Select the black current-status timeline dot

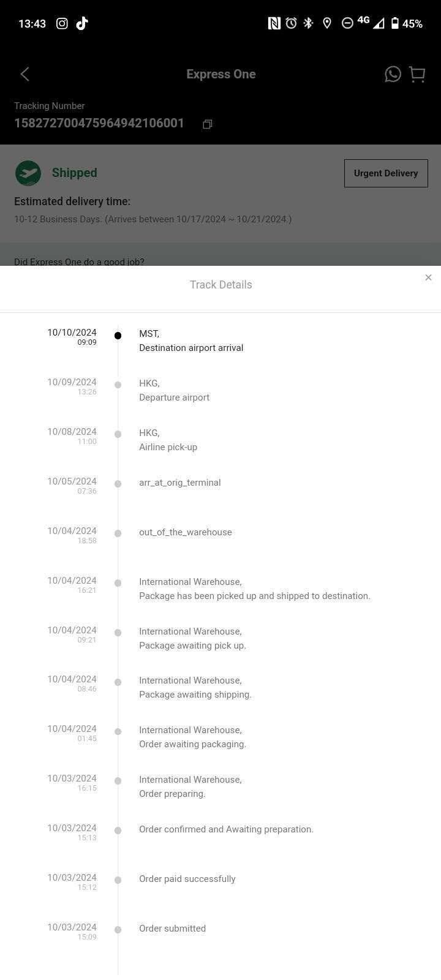[x=118, y=336]
